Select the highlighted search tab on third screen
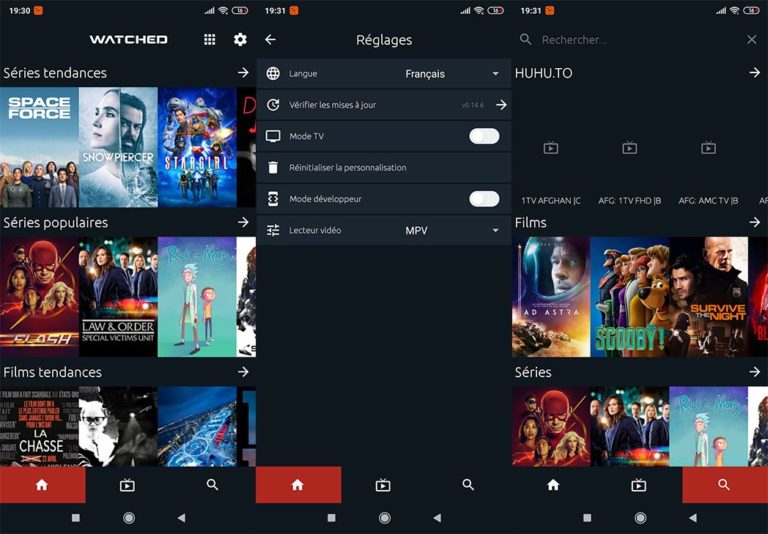Image resolution: width=768 pixels, height=534 pixels. pos(724,485)
